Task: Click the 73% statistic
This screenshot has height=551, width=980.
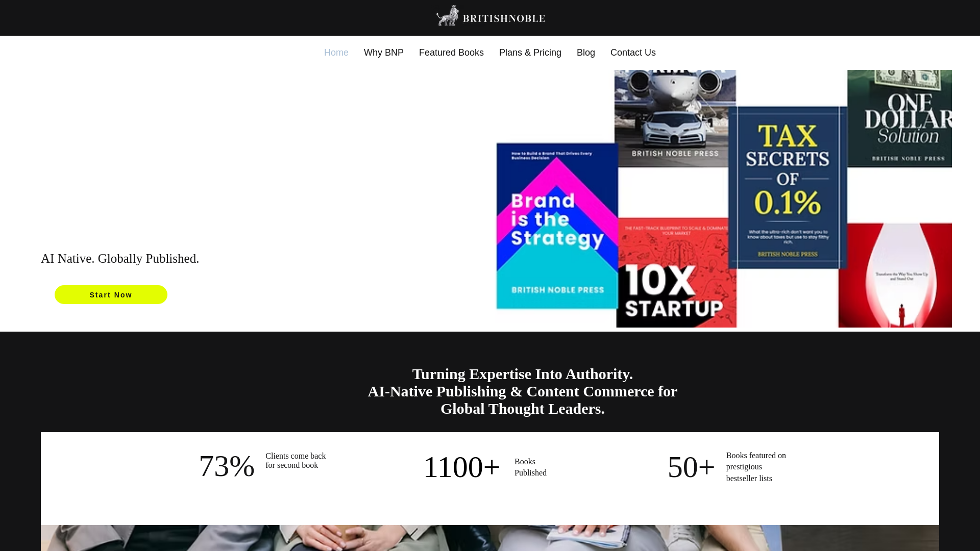Action: point(227,466)
